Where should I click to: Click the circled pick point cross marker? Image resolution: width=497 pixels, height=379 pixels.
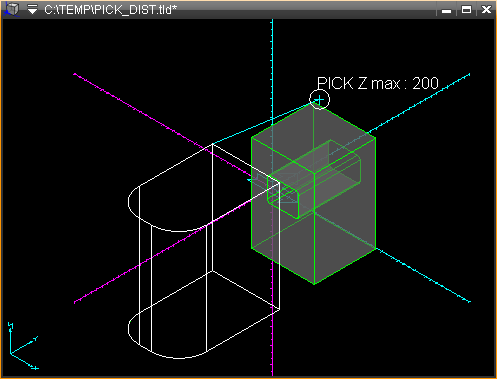point(319,99)
